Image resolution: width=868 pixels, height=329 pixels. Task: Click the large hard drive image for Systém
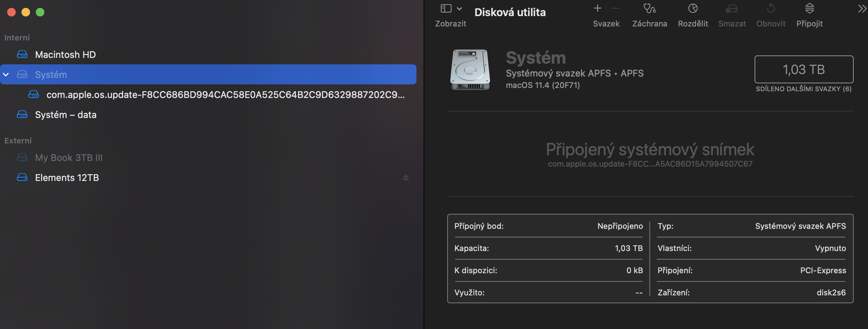click(x=470, y=70)
